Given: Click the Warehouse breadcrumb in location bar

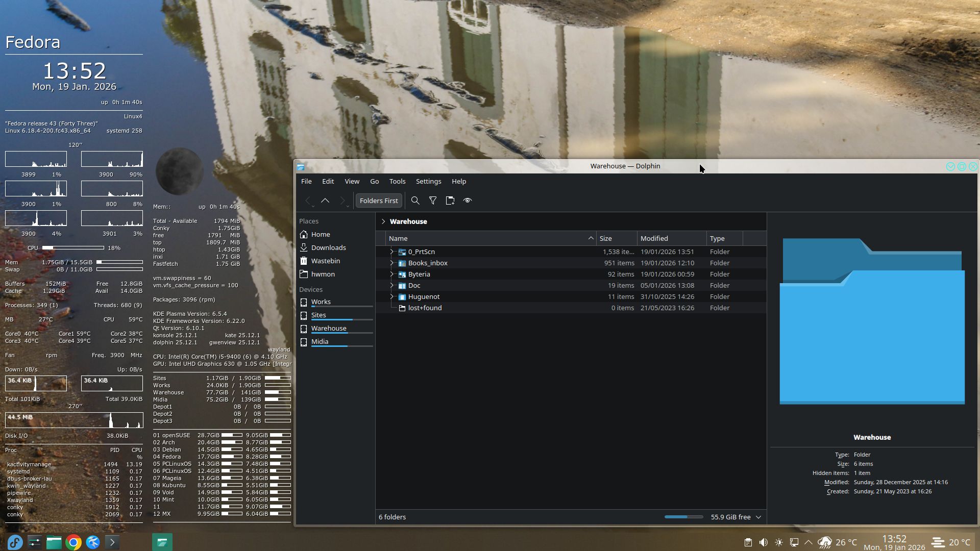Looking at the screenshot, I should point(408,221).
